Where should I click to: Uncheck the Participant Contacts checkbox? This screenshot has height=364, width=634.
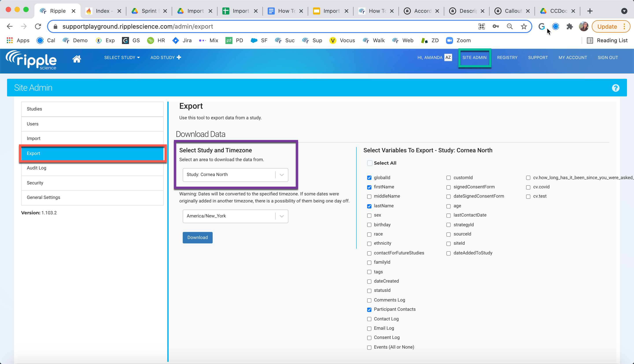point(369,309)
